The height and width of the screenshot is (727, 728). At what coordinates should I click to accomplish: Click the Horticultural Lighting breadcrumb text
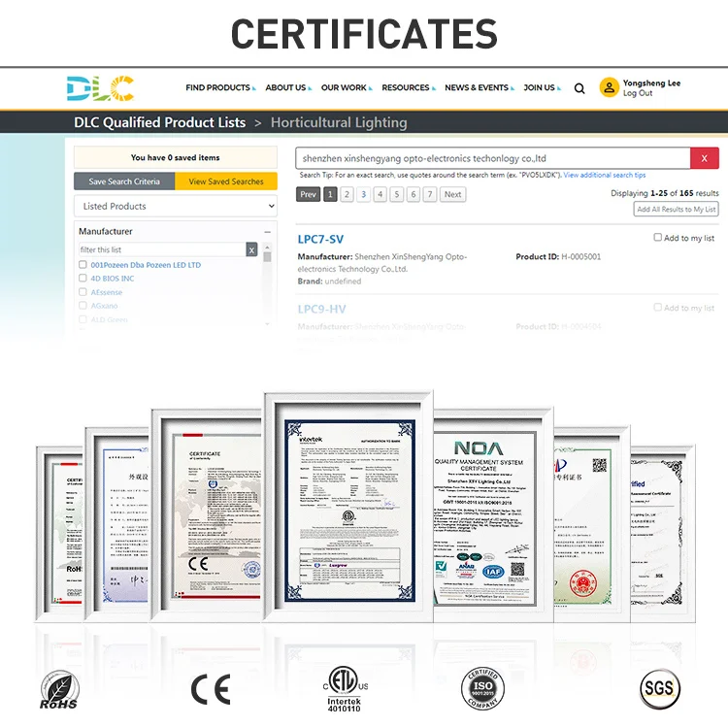tap(339, 122)
